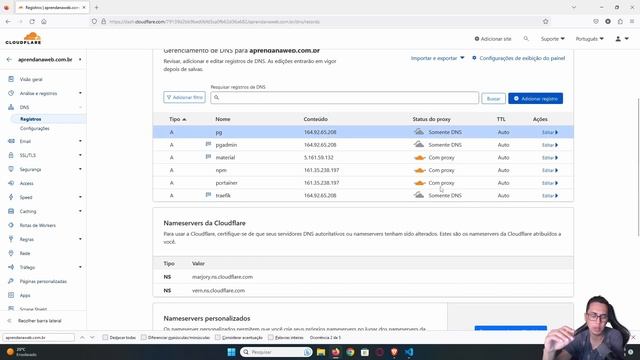Click the gray cloud icon on traefik row
Viewport: 640px width, 360px height.
tap(419, 195)
